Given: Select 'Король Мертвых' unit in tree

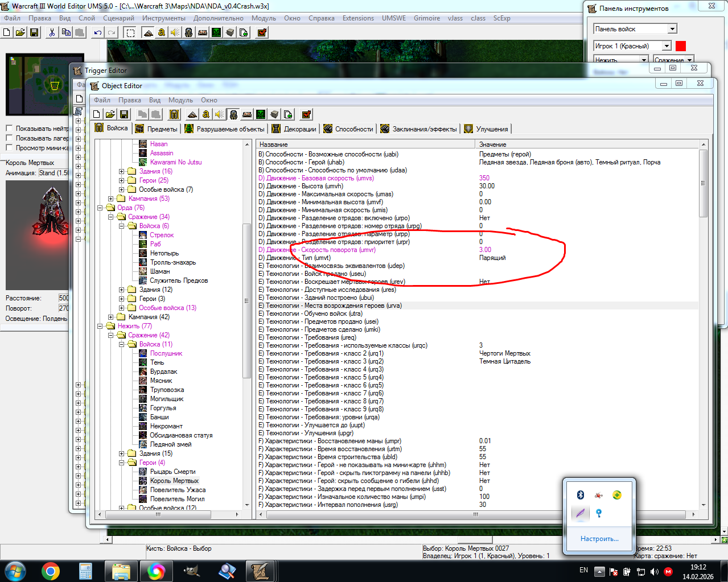Looking at the screenshot, I should pos(174,481).
